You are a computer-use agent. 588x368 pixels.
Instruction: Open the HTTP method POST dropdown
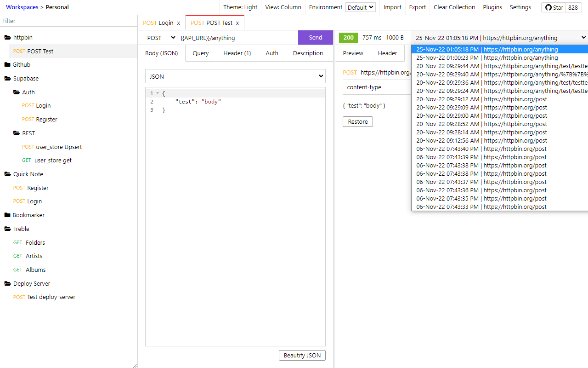[161, 38]
